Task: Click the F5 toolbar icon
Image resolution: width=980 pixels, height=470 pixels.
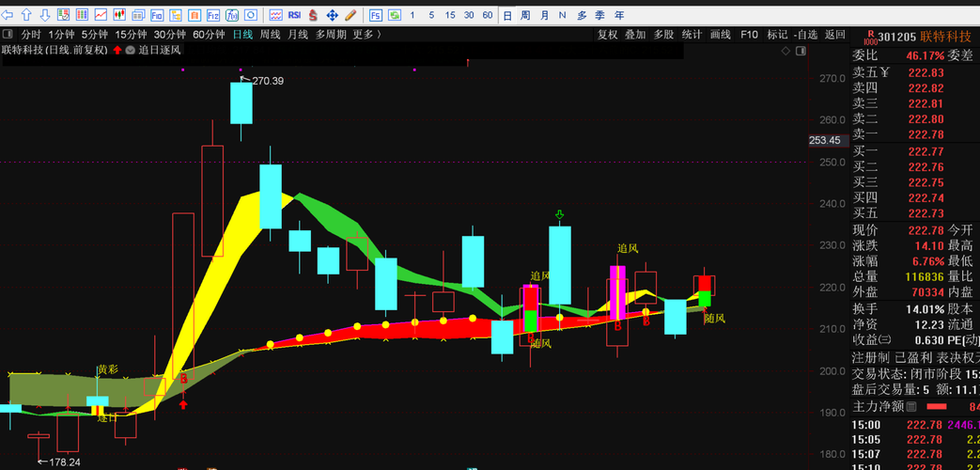Action: pyautogui.click(x=376, y=14)
